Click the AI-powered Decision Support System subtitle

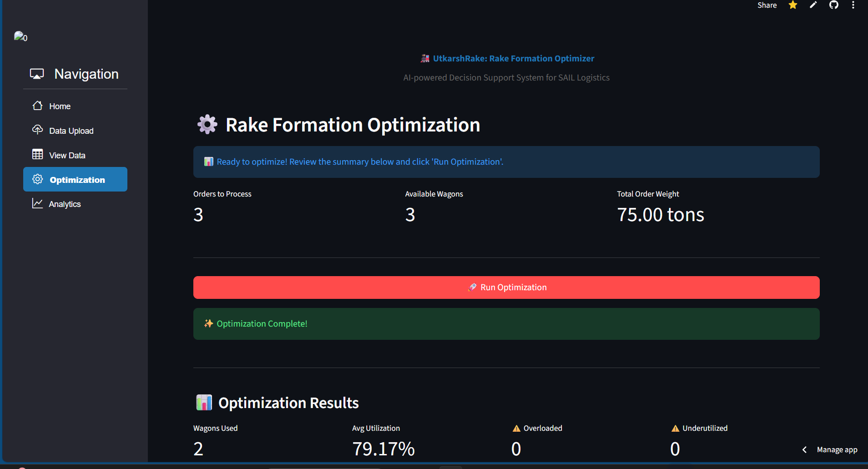506,77
